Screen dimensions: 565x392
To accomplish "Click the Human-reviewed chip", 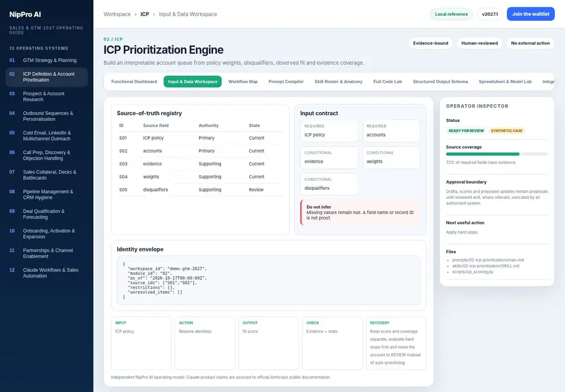I will [x=480, y=43].
